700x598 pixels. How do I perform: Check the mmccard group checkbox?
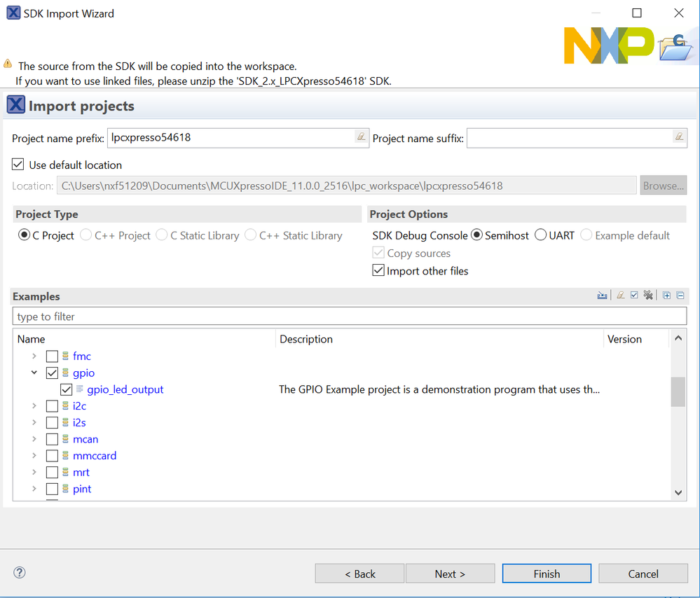53,456
